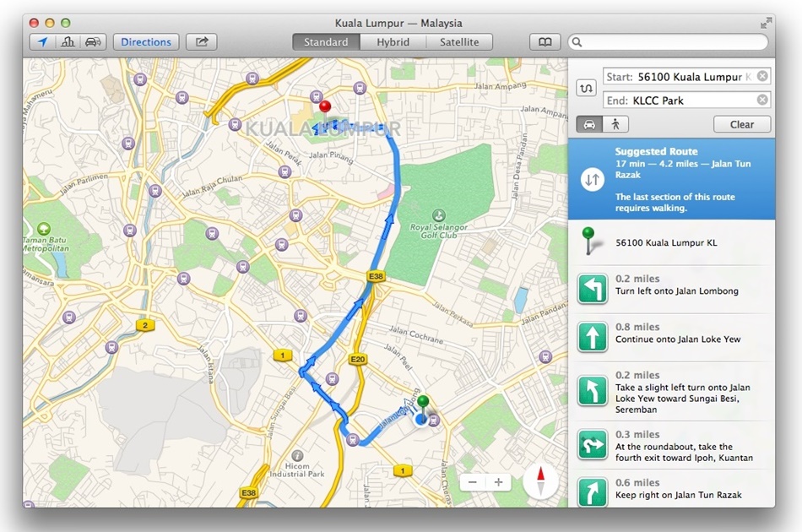Swap start and end locations icon
Image resolution: width=802 pixels, height=532 pixels.
tap(586, 88)
